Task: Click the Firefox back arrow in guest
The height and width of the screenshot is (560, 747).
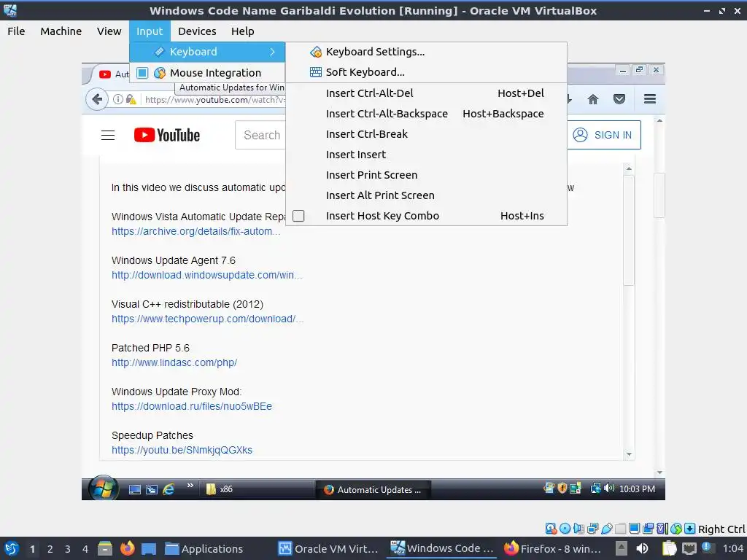Action: pos(97,99)
